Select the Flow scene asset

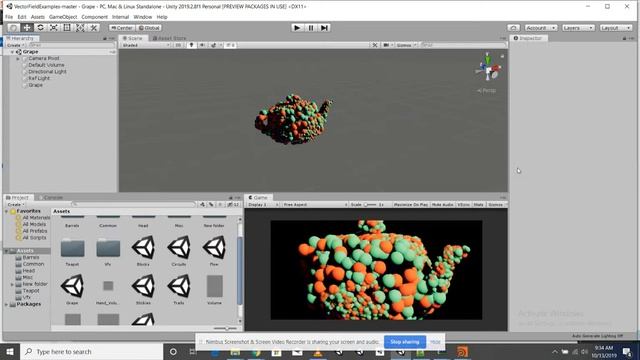pyautogui.click(x=214, y=247)
